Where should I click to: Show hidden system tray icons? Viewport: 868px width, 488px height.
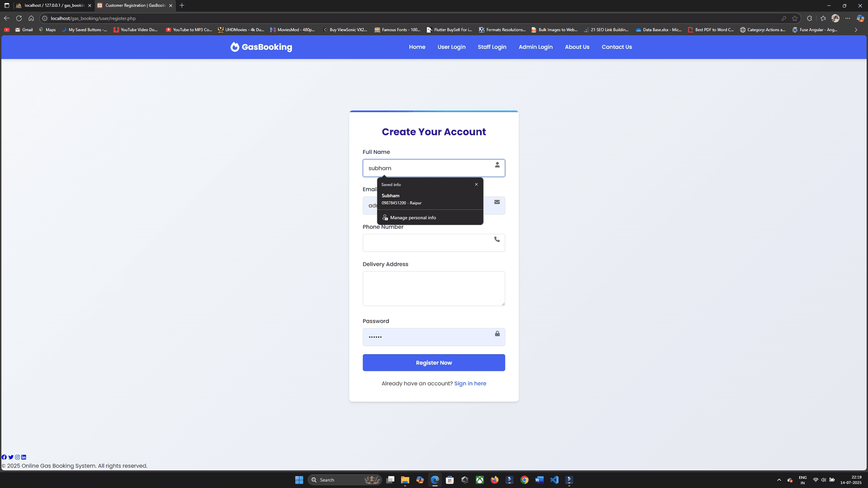pyautogui.click(x=779, y=480)
